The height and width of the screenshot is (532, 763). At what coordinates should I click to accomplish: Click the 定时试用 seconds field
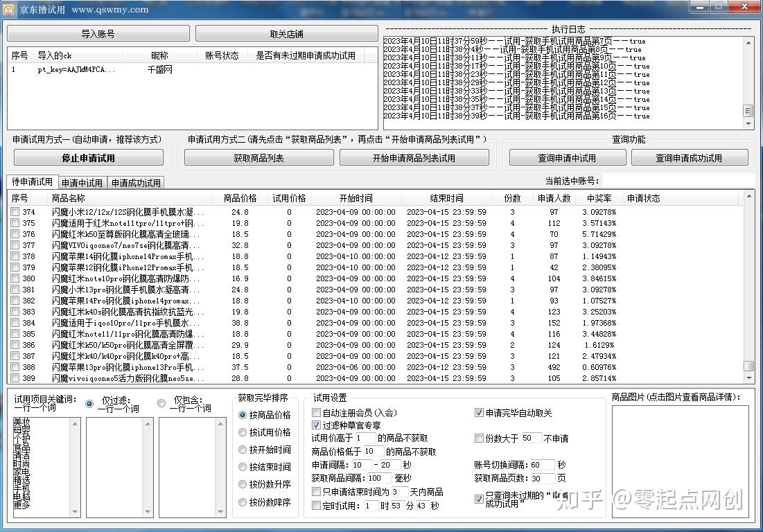point(422,506)
